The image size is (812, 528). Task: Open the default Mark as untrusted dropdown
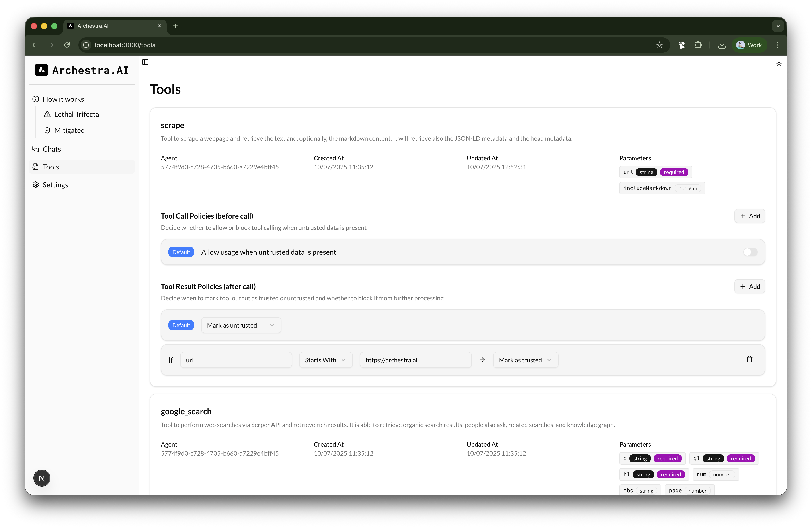tap(241, 325)
